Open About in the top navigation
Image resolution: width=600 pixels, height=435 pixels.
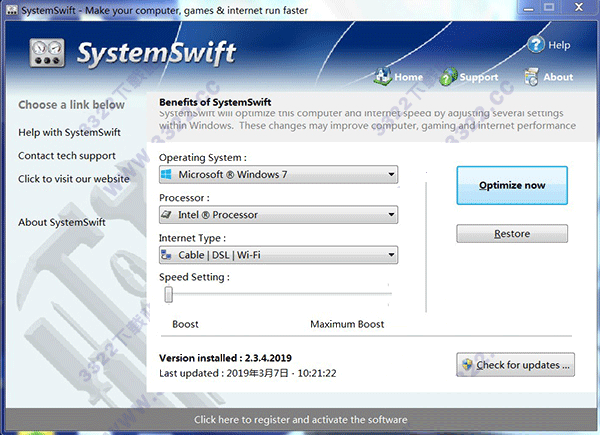pos(558,77)
